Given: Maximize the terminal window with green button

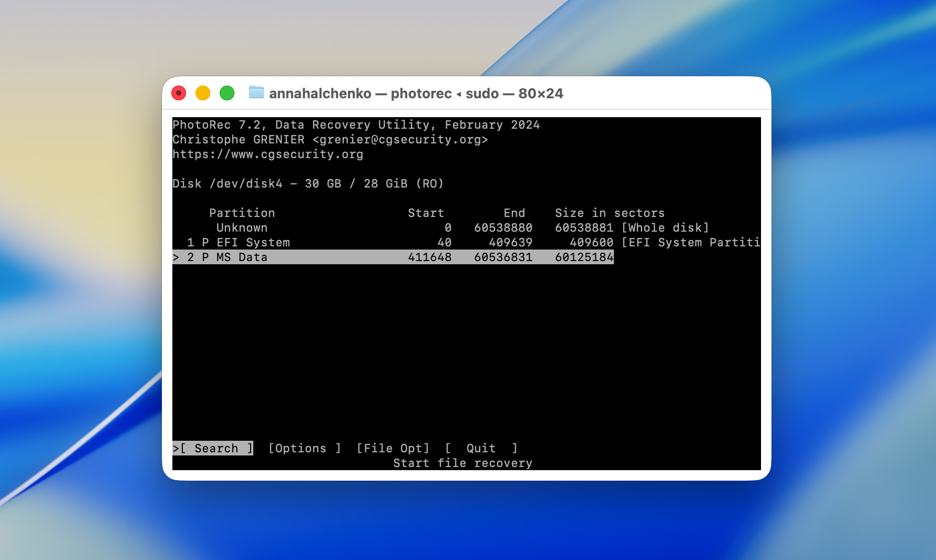Looking at the screenshot, I should (227, 93).
